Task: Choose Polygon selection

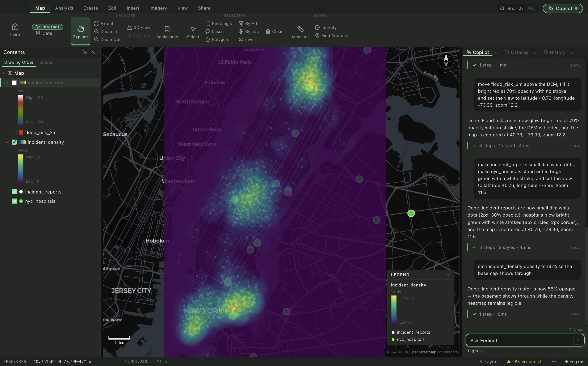Action: tap(217, 39)
